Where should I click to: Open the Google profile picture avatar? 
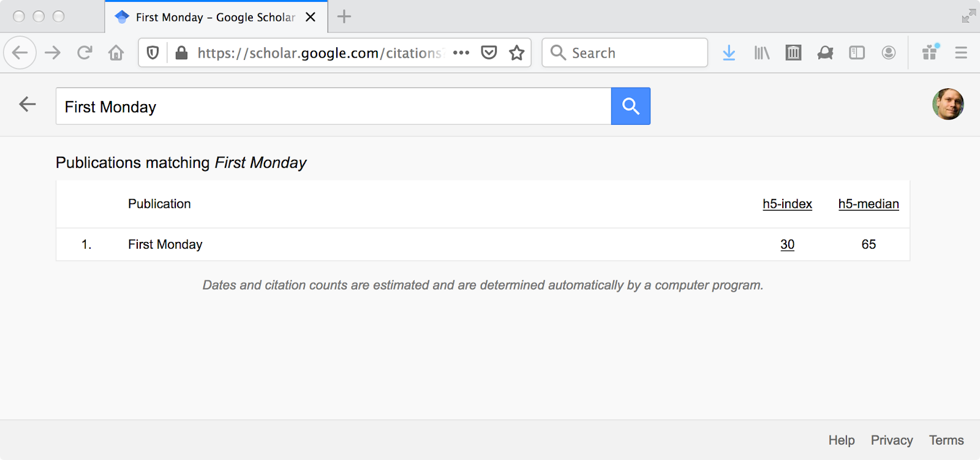[948, 104]
